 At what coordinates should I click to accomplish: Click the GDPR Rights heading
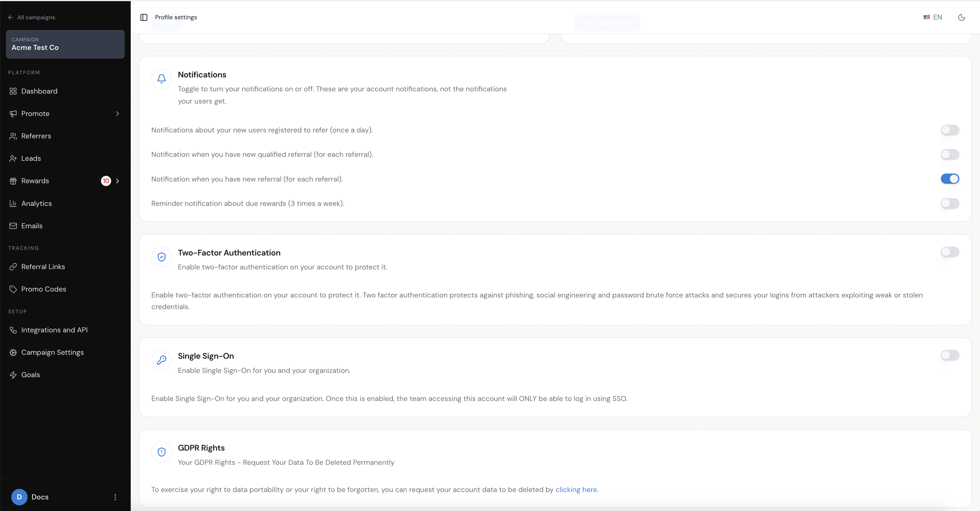pos(201,448)
